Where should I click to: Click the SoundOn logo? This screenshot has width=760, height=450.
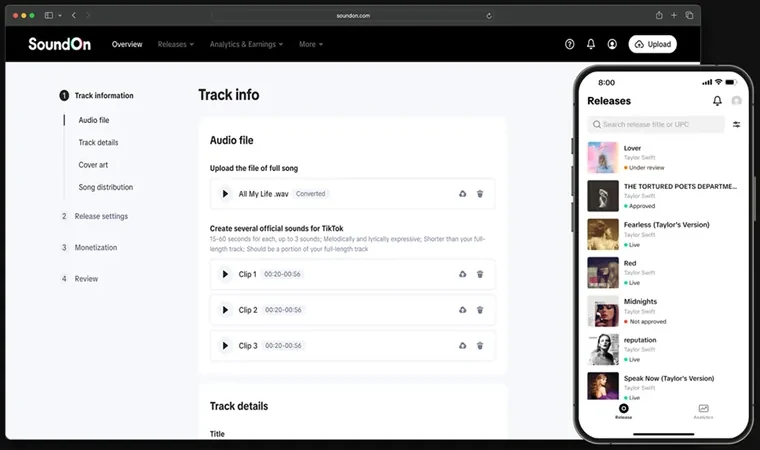[59, 44]
